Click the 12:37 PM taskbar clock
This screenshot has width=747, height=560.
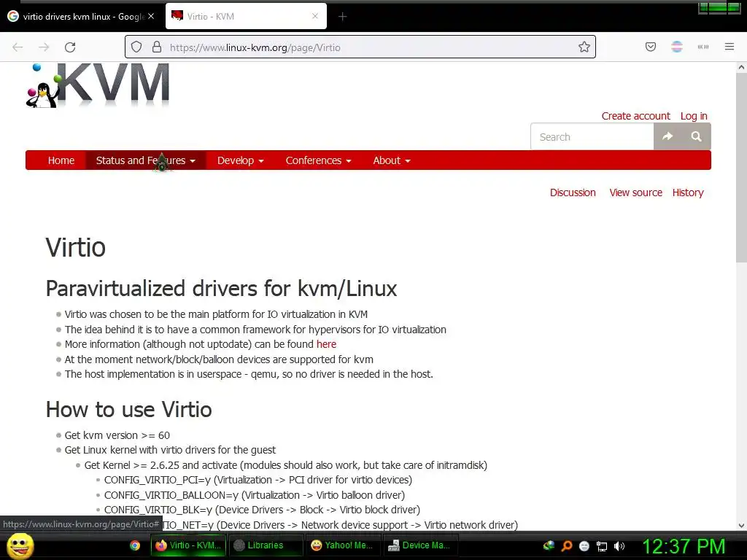click(x=683, y=546)
